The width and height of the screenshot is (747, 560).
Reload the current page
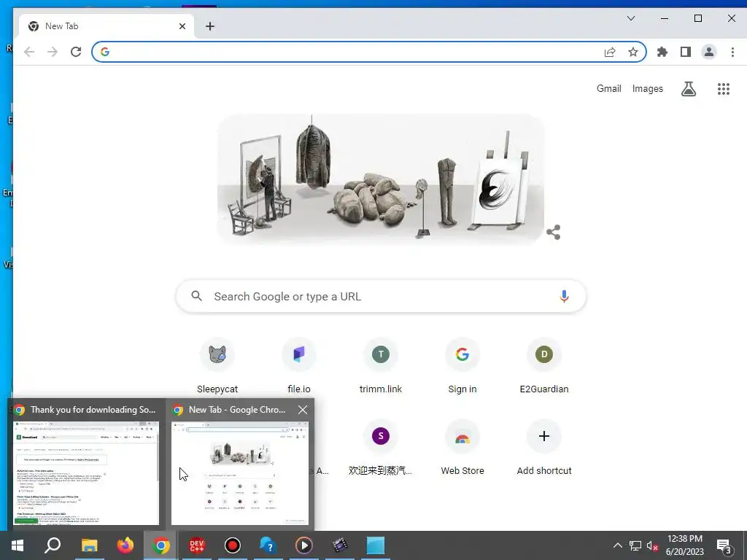pyautogui.click(x=76, y=52)
